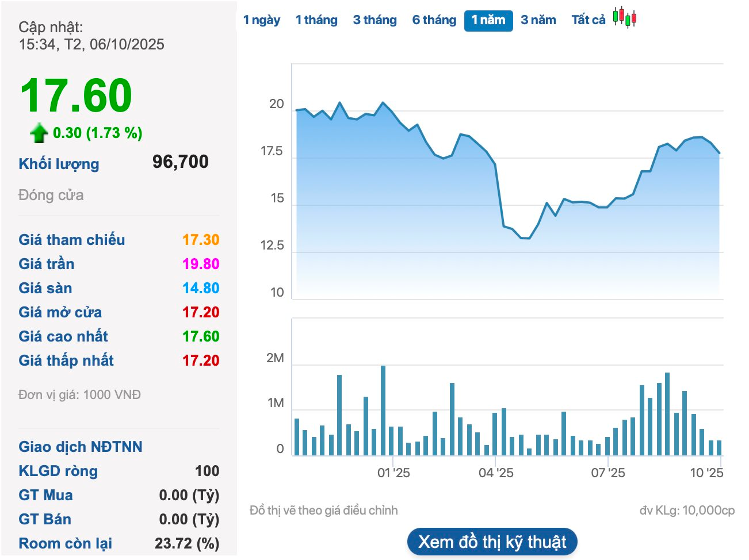Switch chart to 3 năm range
749x560 pixels.
538,20
